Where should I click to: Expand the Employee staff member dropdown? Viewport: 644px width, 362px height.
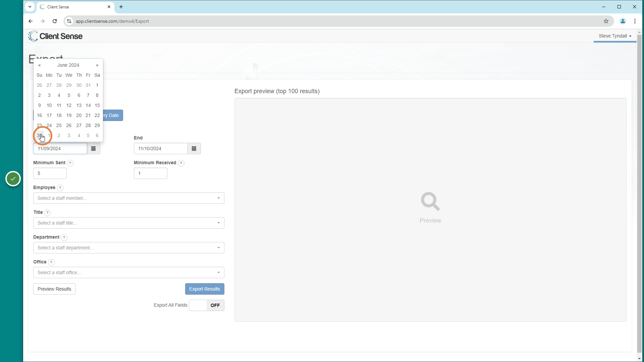(129, 198)
